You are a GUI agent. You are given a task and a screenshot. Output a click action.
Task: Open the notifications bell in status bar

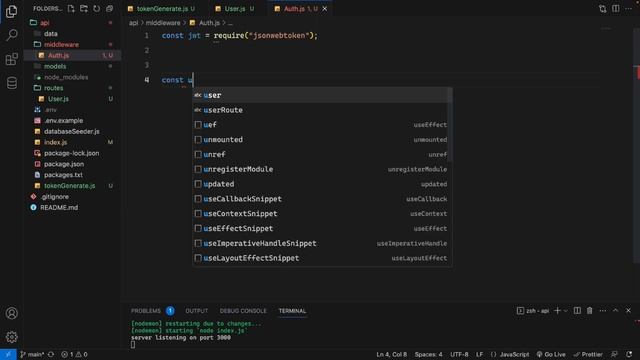(629, 354)
